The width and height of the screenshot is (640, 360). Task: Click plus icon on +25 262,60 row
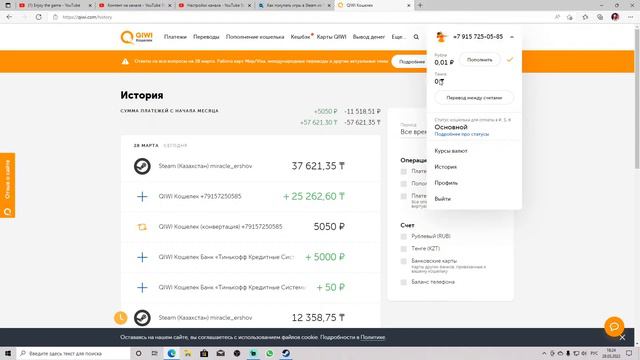142,197
